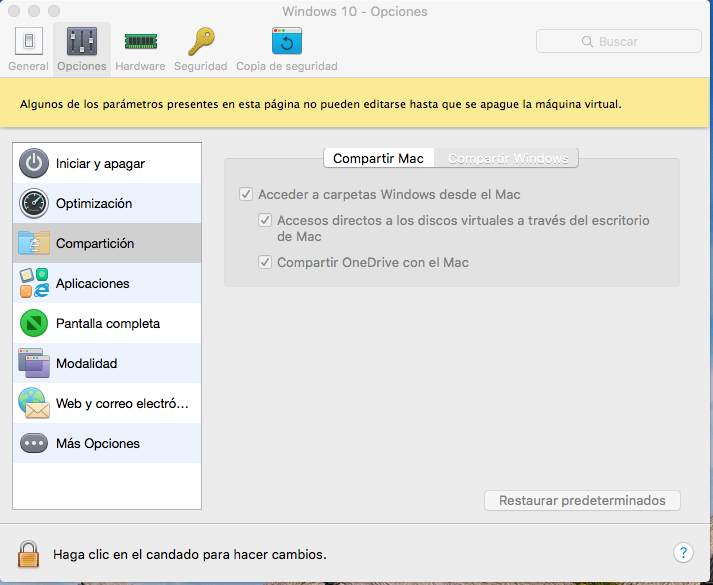713x585 pixels.
Task: Click the Más Opciones ellipsis icon
Action: point(34,443)
